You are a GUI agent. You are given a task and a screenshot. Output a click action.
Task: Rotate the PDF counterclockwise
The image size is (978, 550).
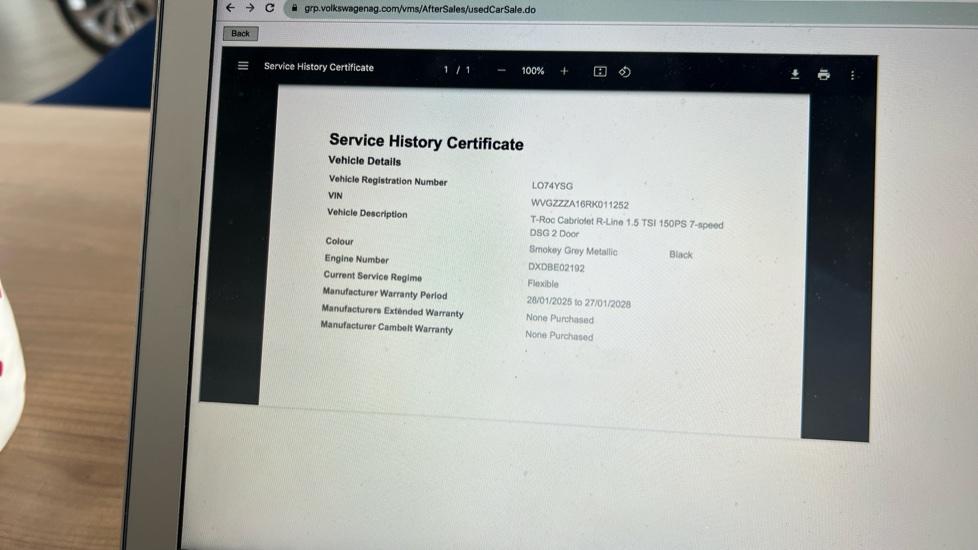624,72
